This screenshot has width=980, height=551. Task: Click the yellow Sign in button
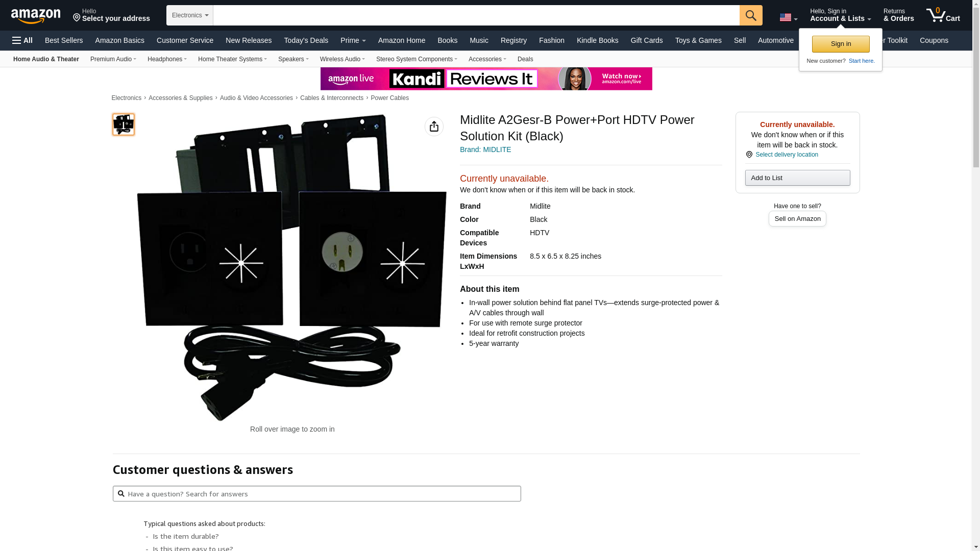[x=841, y=44]
